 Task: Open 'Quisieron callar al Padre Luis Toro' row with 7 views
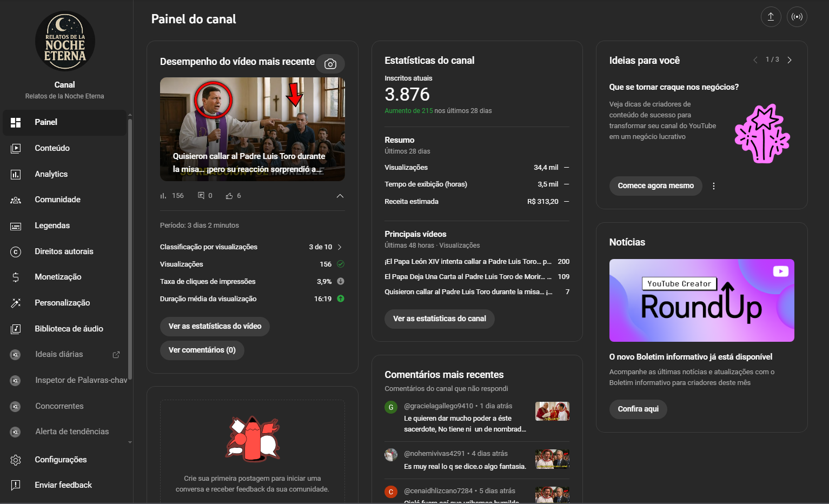477,292
